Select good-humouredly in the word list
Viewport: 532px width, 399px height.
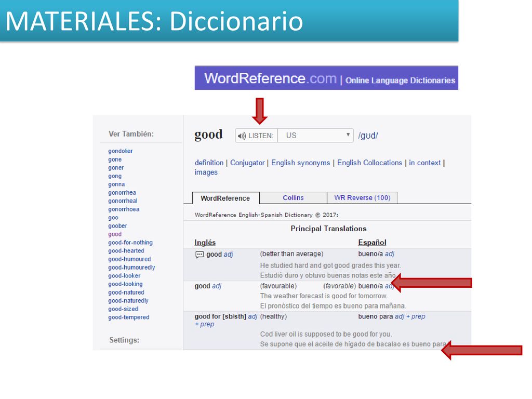(131, 268)
